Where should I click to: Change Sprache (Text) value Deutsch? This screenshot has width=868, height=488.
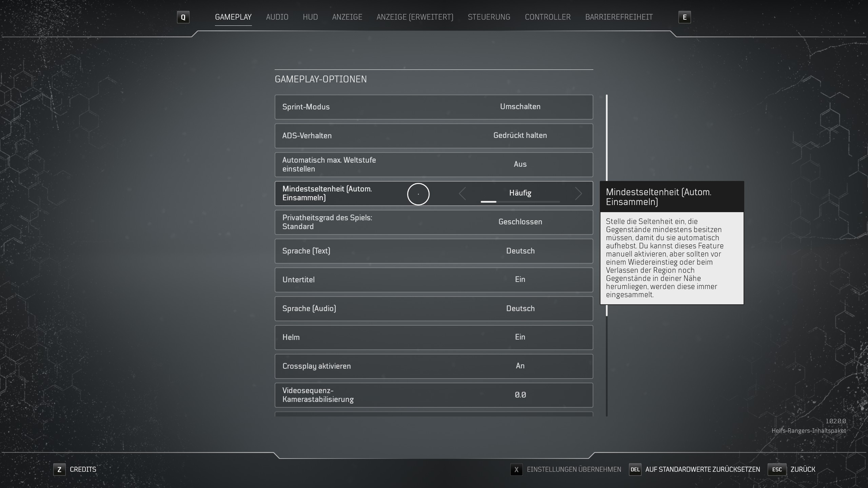[x=520, y=251]
